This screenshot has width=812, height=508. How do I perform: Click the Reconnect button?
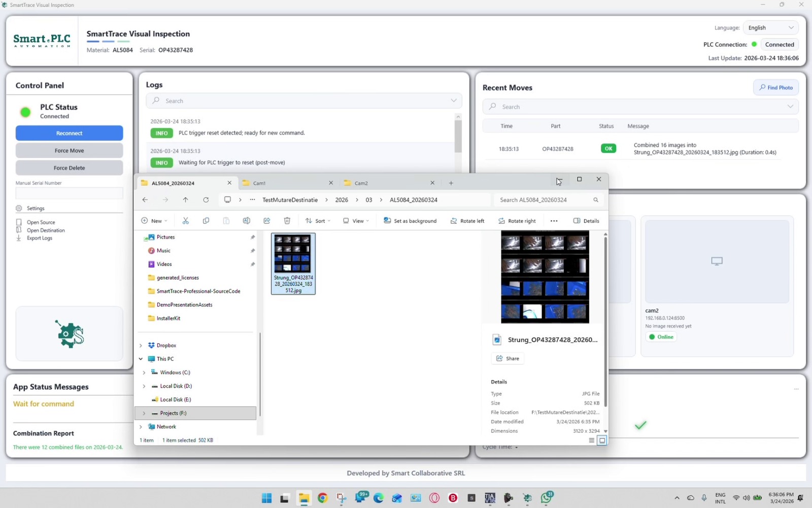click(69, 133)
